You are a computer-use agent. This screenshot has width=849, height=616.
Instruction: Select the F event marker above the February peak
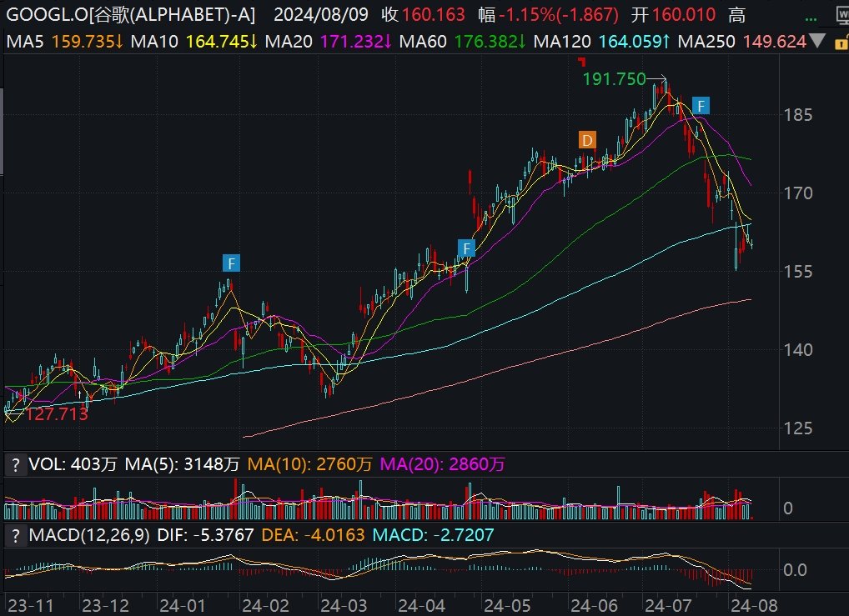(x=231, y=263)
